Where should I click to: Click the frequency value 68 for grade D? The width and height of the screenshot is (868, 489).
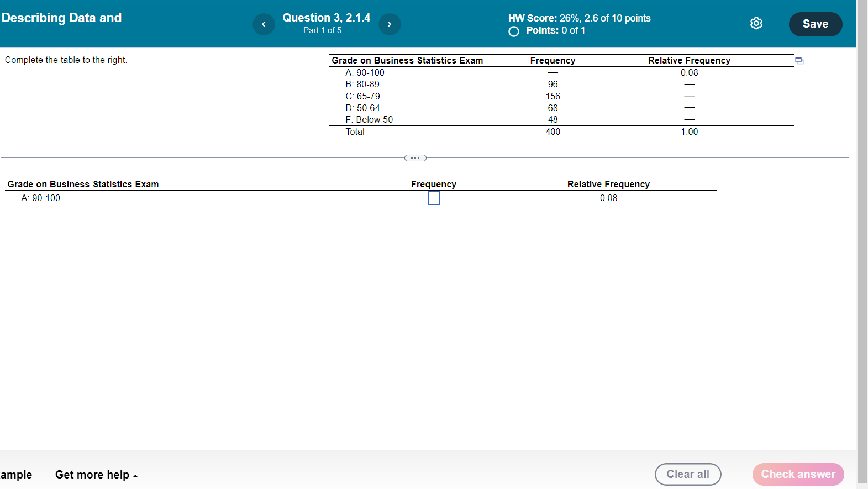click(553, 108)
